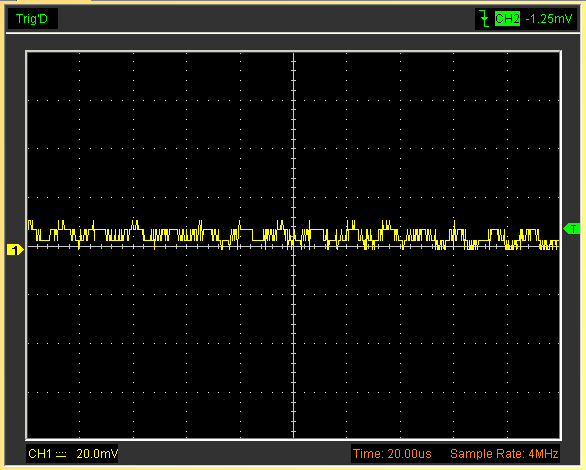The image size is (586, 470).
Task: Click the DC coupling symbol beside CH1
Action: click(x=61, y=454)
